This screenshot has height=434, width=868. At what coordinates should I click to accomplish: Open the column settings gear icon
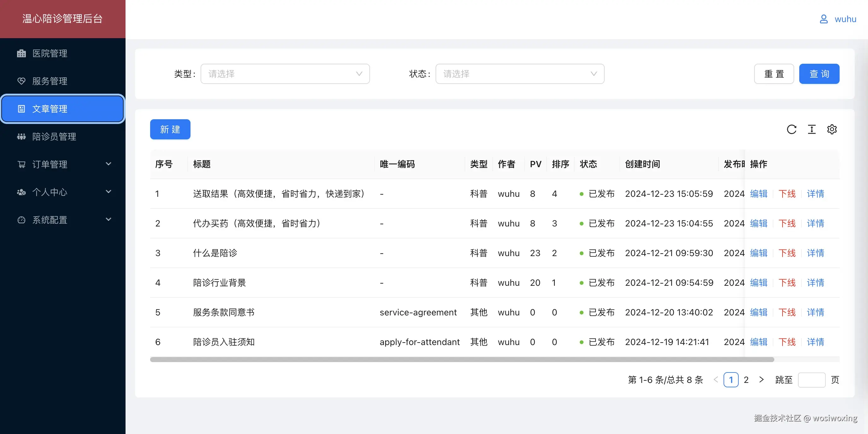click(x=832, y=129)
